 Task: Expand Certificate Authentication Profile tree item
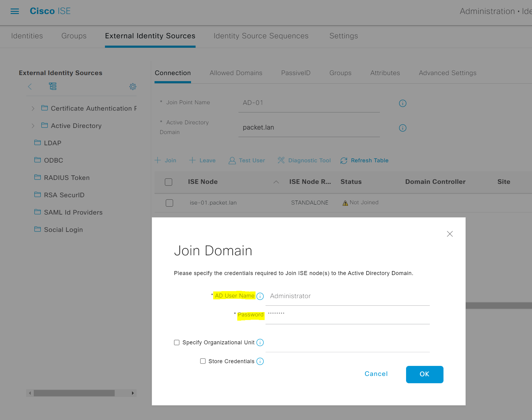click(33, 108)
